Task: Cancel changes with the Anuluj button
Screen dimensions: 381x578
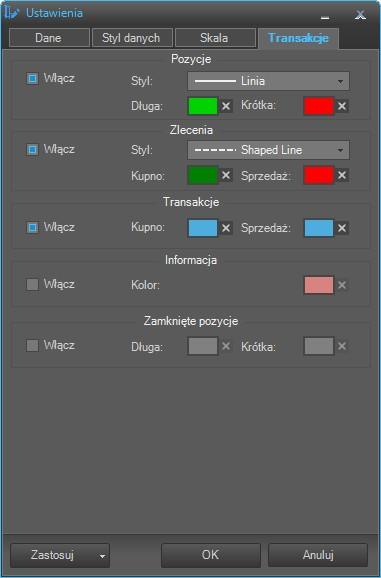Action: coord(318,555)
